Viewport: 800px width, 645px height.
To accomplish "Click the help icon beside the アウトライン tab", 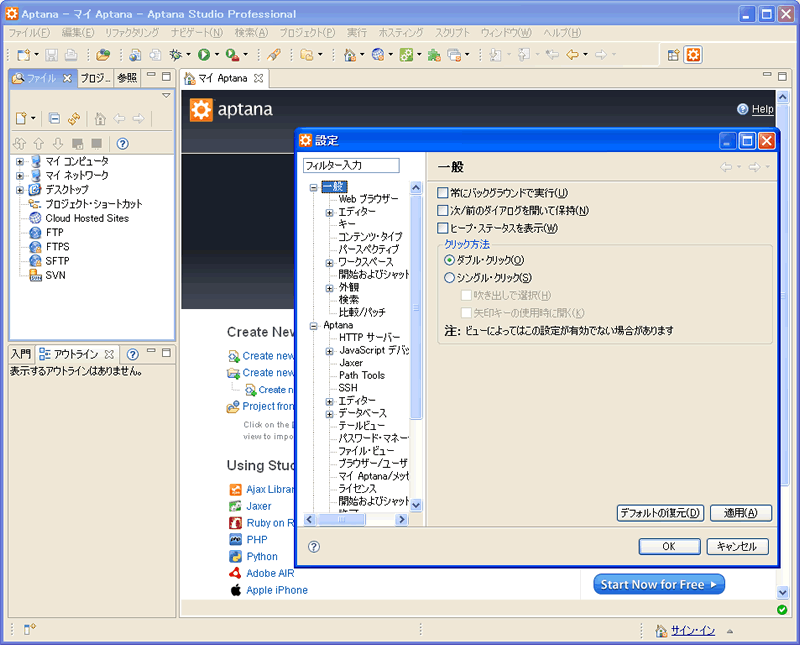I will pyautogui.click(x=133, y=354).
